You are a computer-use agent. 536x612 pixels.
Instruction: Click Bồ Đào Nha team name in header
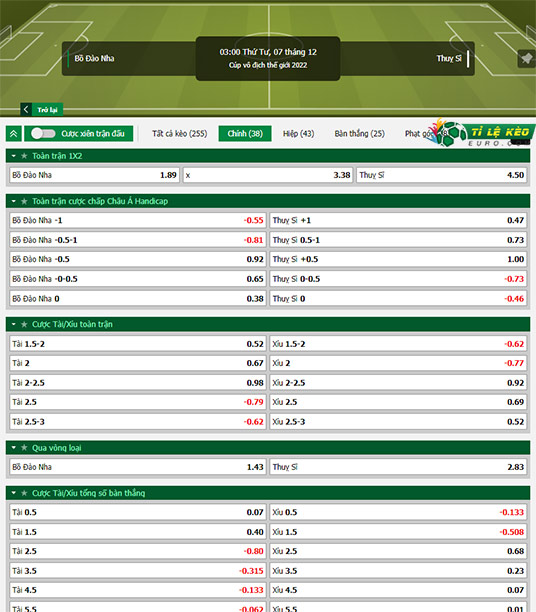pyautogui.click(x=94, y=59)
